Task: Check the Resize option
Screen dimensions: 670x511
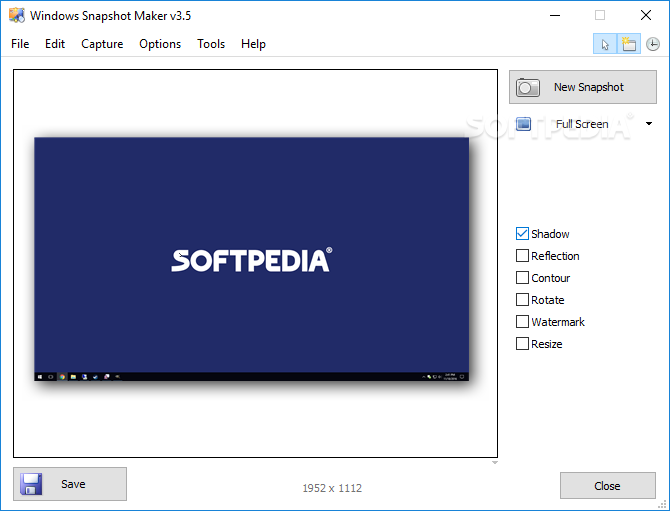Action: [522, 344]
